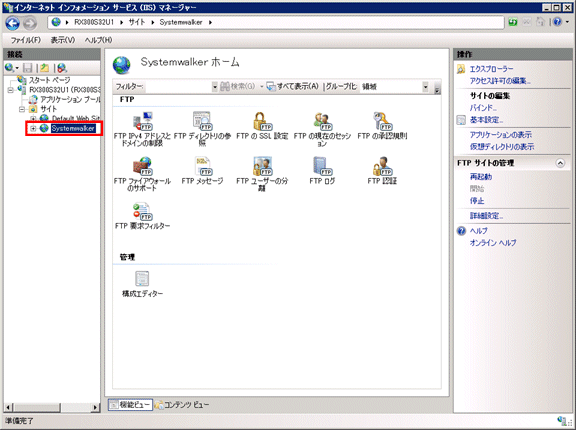Screen dimensions: 576x430
Task: Click アプリケーションの表示 link
Action: tap(501, 135)
